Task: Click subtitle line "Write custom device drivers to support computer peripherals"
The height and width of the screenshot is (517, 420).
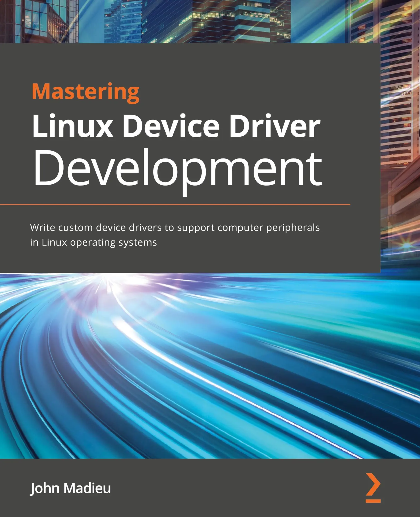Action: (x=175, y=228)
